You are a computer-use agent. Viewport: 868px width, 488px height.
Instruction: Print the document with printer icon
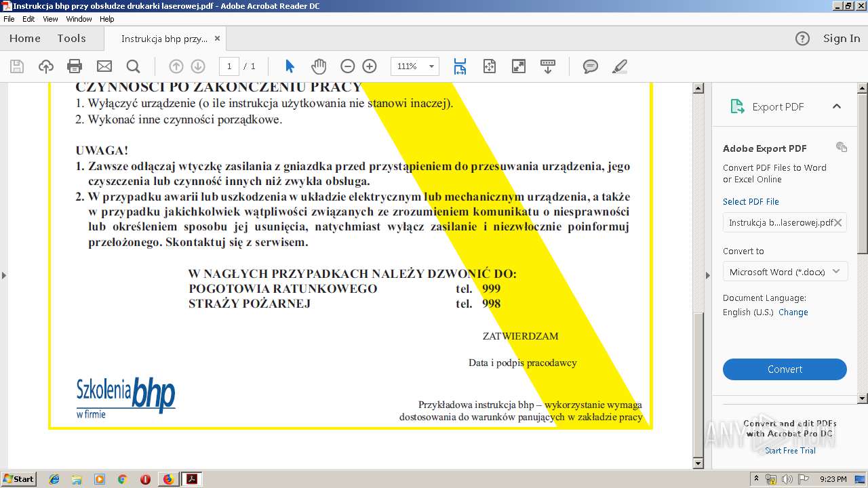pyautogui.click(x=75, y=66)
